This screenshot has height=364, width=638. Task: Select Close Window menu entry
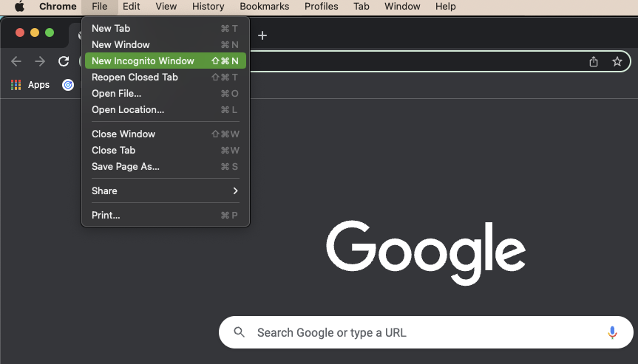coord(165,134)
